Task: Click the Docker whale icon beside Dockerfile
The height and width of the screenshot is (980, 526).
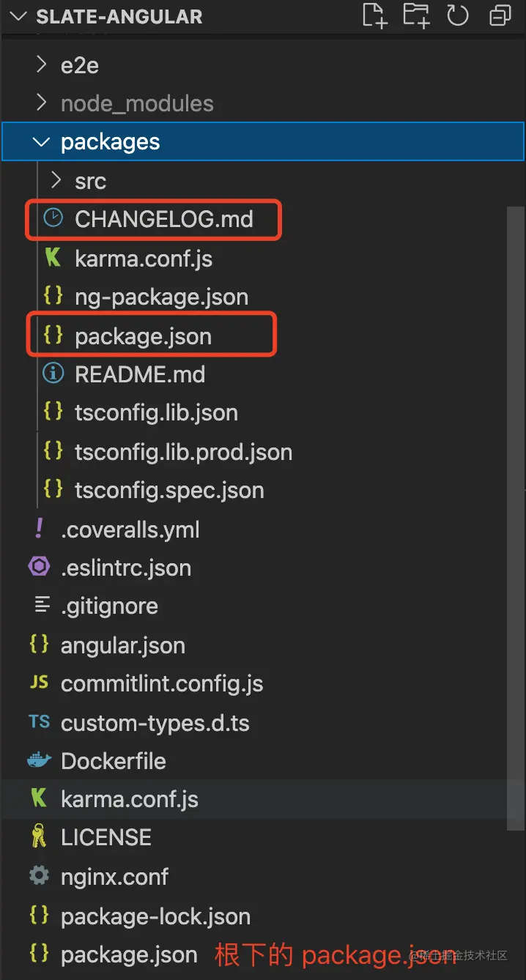Action: pyautogui.click(x=39, y=760)
